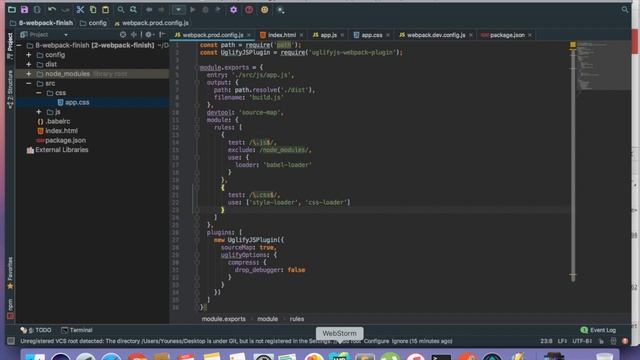The width and height of the screenshot is (640, 360).
Task: Open the TODO tool window
Action: pyautogui.click(x=36, y=330)
